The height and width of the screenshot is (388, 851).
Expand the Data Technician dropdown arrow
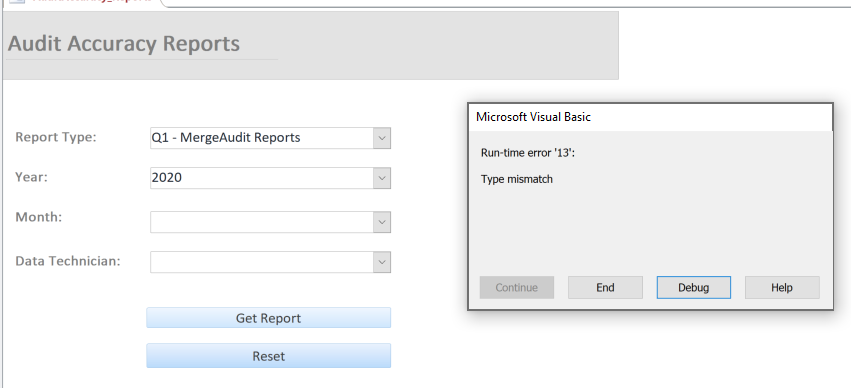pos(382,262)
